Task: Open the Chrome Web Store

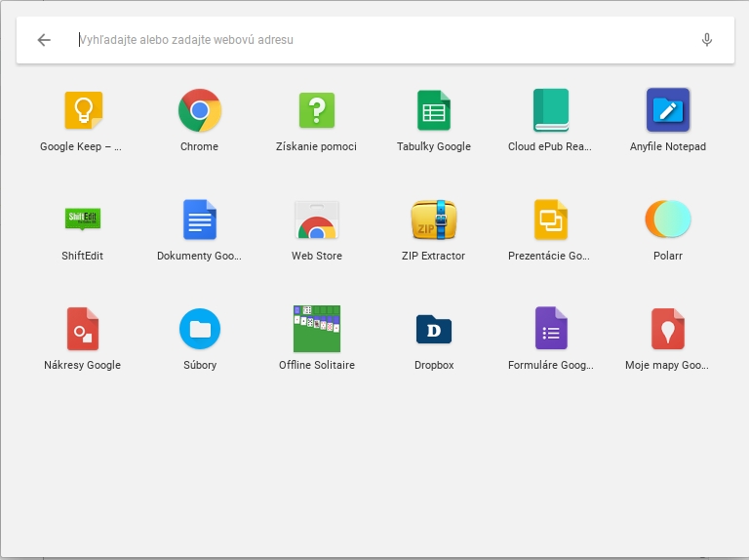Action: (x=317, y=220)
